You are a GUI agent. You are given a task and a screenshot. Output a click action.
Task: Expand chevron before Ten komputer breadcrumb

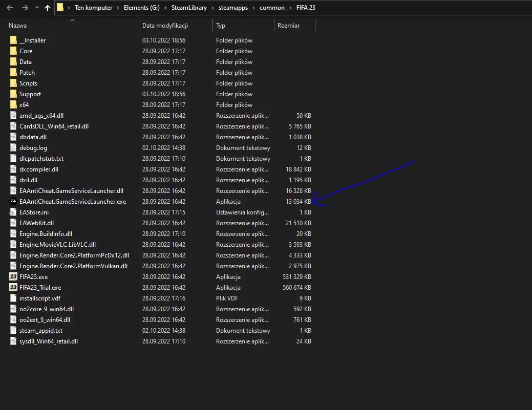(69, 8)
